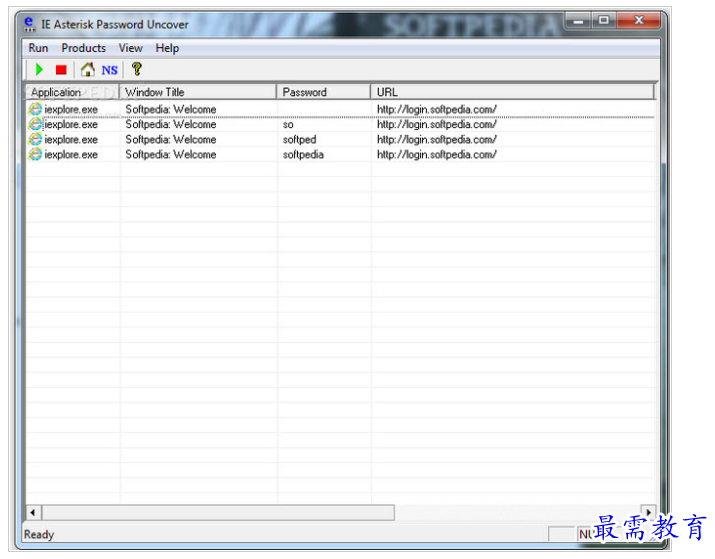Click the blue NS toolbar icon
This screenshot has height=559, width=715.
click(109, 70)
